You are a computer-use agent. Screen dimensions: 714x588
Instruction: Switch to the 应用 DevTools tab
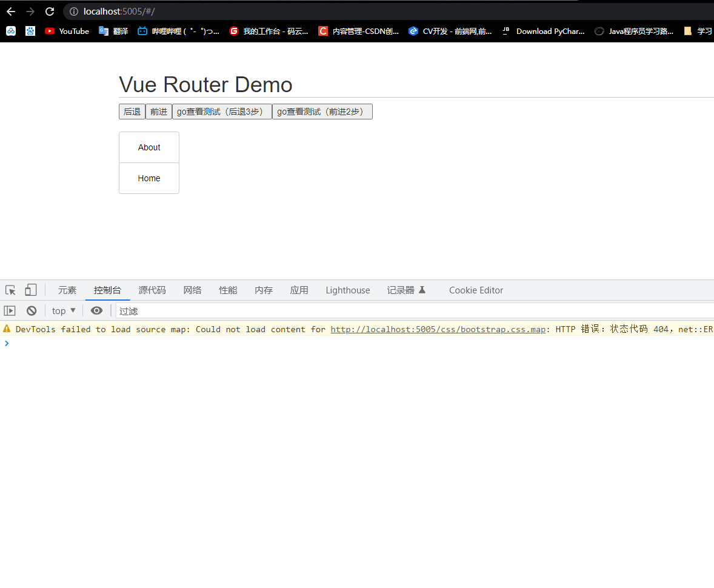click(299, 290)
